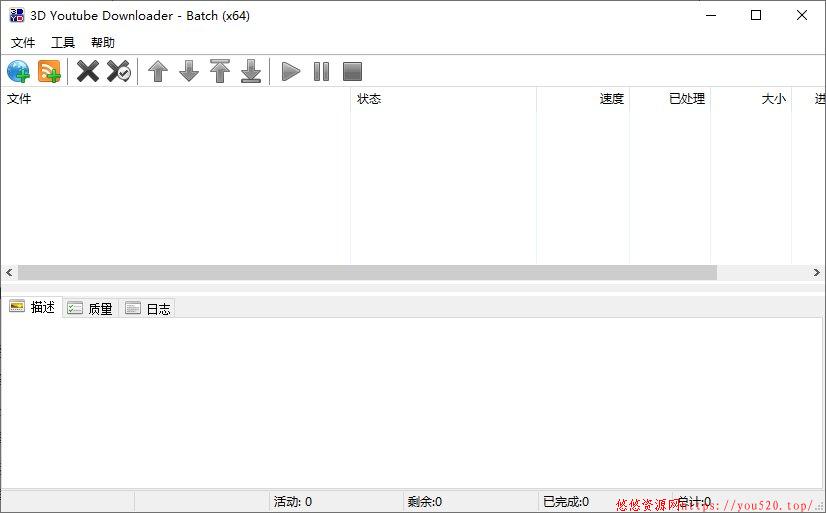Click the scrollbar right arrow
This screenshot has height=513, width=826.
(817, 272)
